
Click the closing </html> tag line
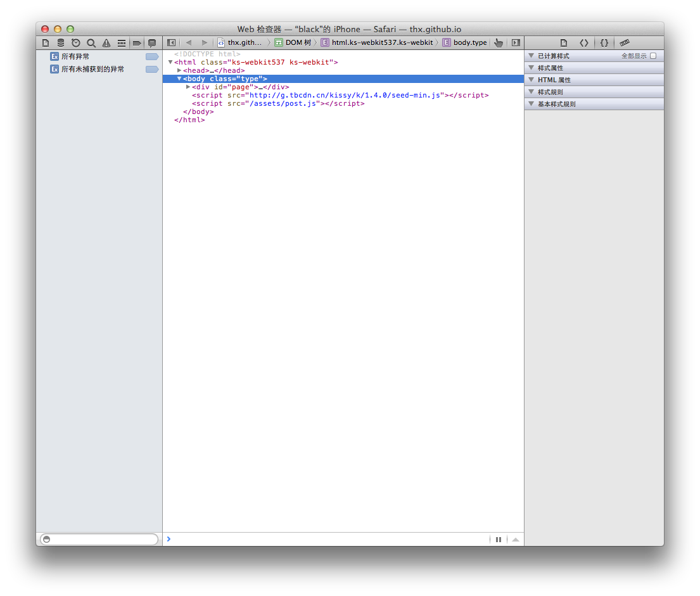click(189, 120)
